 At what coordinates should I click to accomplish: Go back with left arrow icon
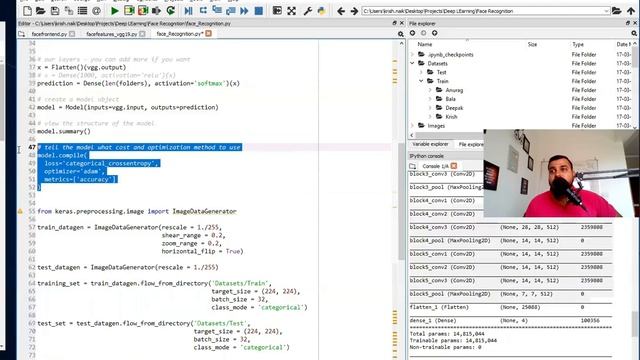coord(341,11)
